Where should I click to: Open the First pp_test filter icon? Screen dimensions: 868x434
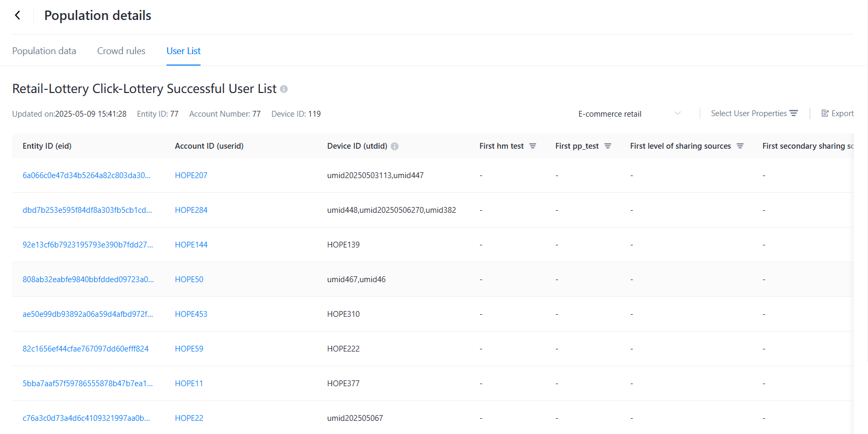(x=608, y=146)
